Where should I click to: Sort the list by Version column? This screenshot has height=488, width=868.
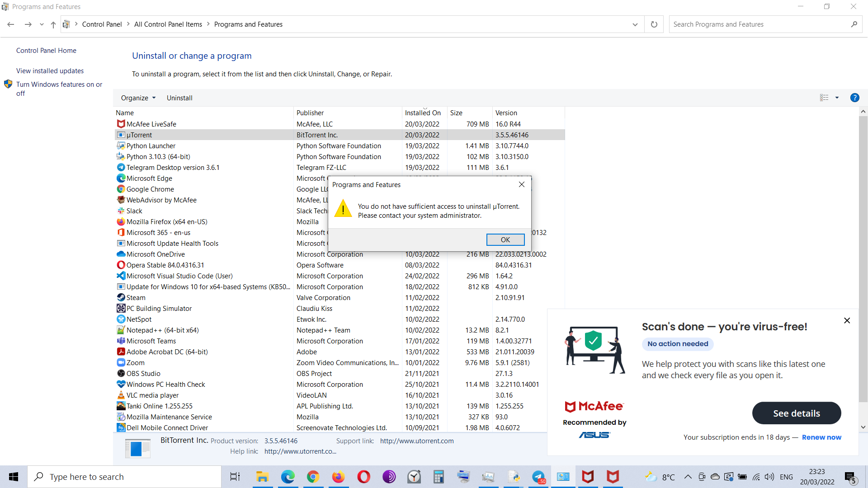click(x=528, y=113)
